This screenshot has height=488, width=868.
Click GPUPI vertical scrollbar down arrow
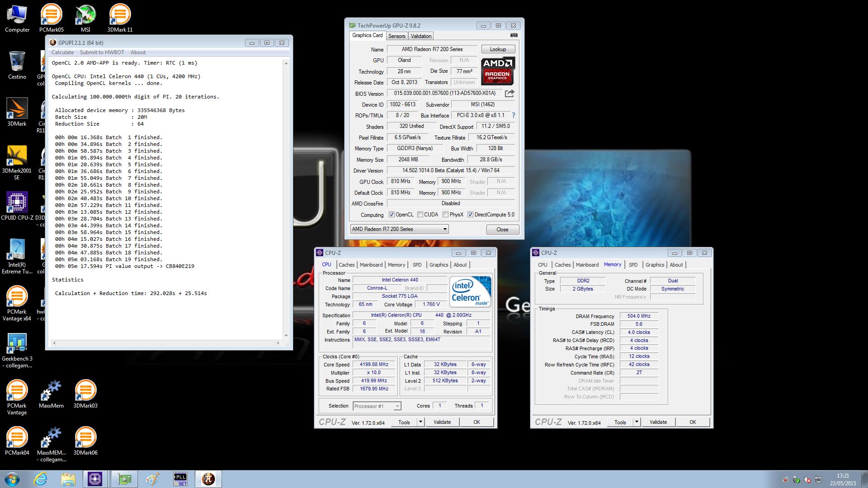point(286,336)
